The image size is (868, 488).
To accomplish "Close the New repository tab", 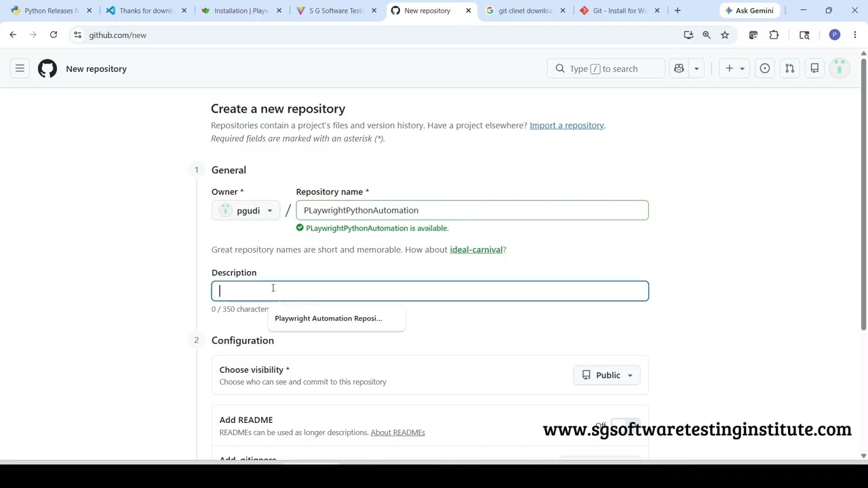I will [468, 10].
